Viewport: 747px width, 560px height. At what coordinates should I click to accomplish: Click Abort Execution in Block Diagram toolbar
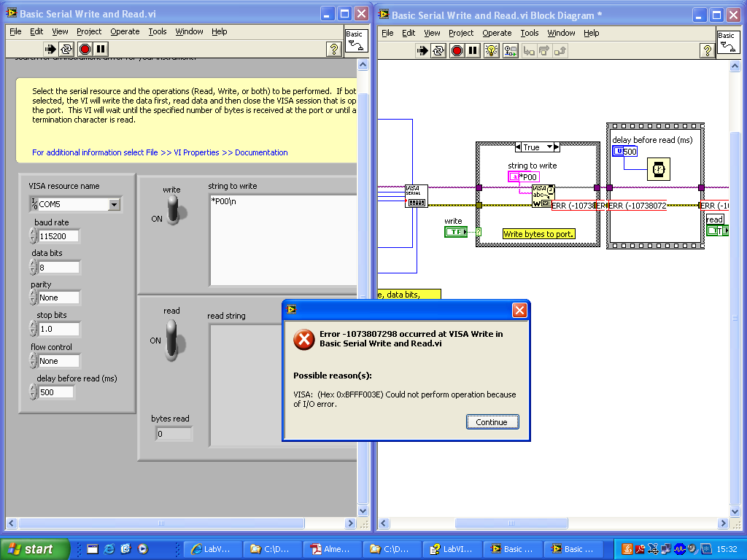[457, 50]
